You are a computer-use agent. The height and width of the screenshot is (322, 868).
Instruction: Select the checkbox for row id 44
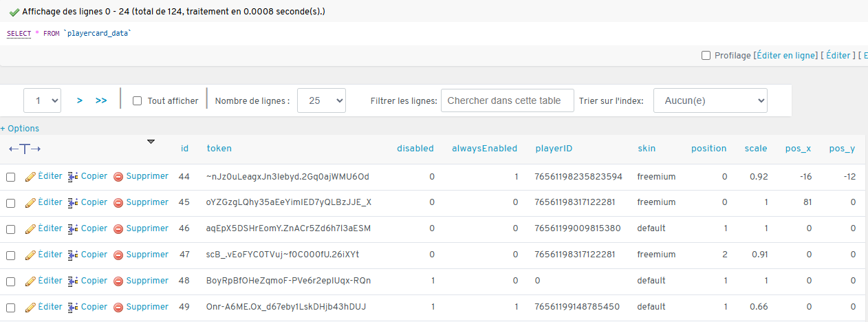coord(11,177)
